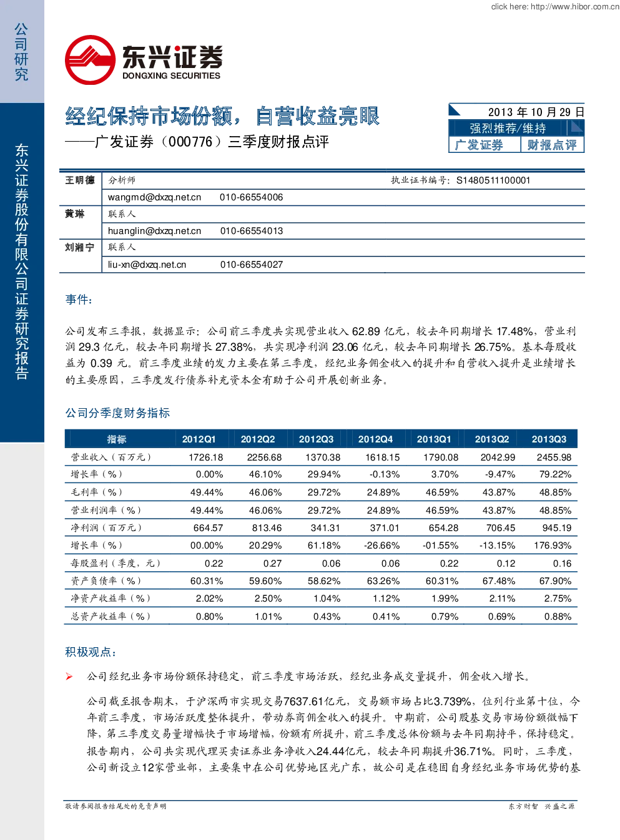Click the email huanglin@dxzq.net.cn
This screenshot has height=840, width=620.
(154, 231)
